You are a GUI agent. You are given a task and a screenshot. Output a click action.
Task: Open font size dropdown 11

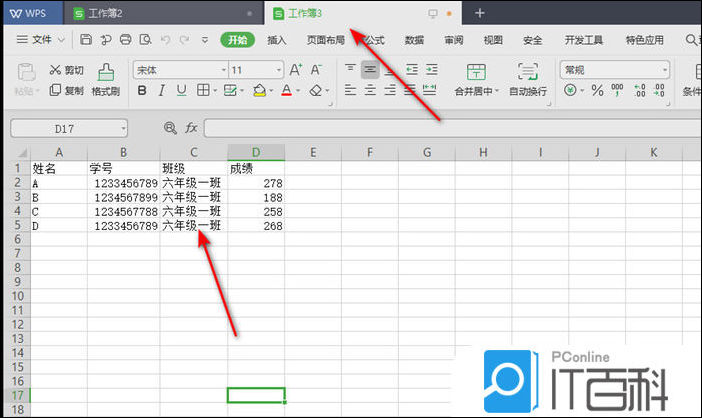point(278,70)
